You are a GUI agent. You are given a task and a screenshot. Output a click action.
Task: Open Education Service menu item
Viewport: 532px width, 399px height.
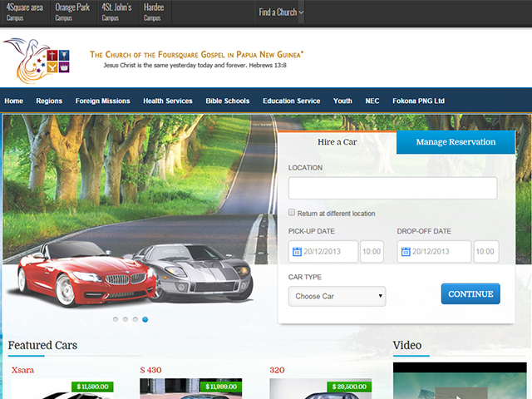point(292,101)
